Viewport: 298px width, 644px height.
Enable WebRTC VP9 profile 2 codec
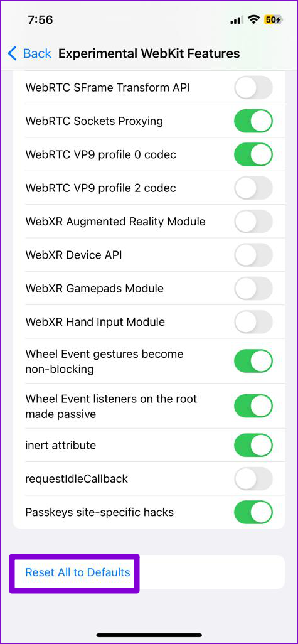[253, 188]
